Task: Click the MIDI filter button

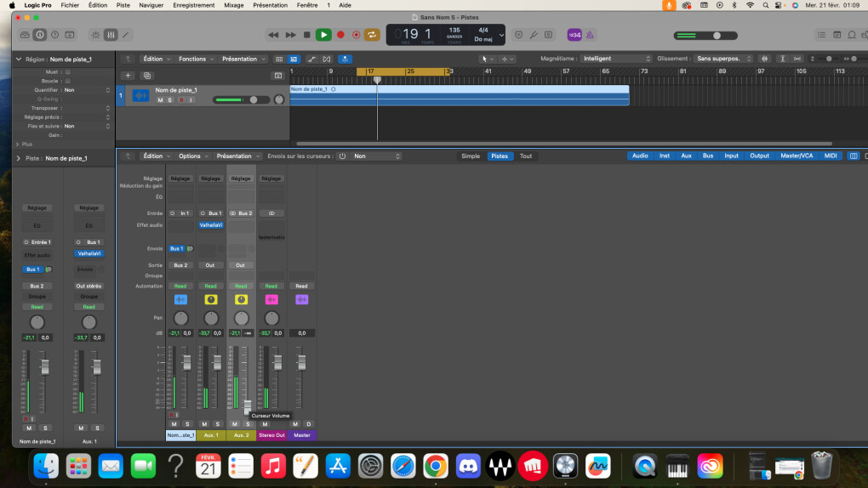Action: point(831,156)
